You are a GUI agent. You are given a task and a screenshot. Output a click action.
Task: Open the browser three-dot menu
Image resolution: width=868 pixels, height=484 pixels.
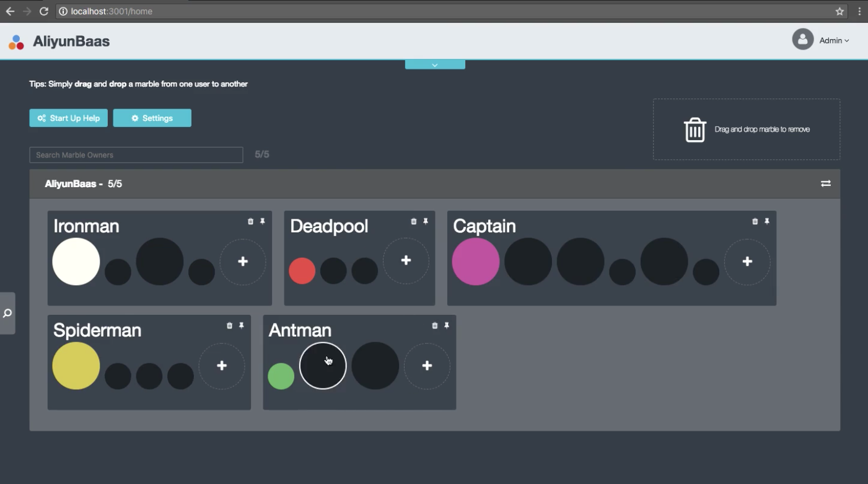pos(859,11)
